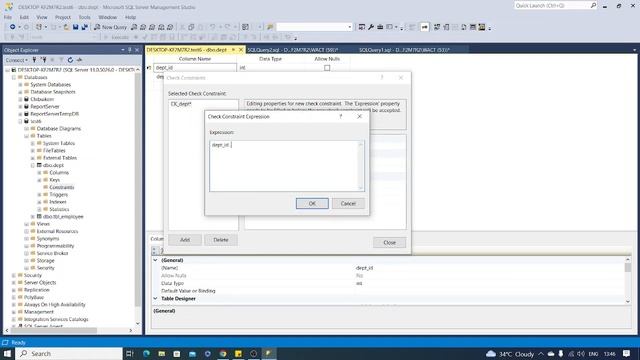Image resolution: width=640 pixels, height=360 pixels.
Task: Open the notification center icon in system tray
Action: [627, 353]
